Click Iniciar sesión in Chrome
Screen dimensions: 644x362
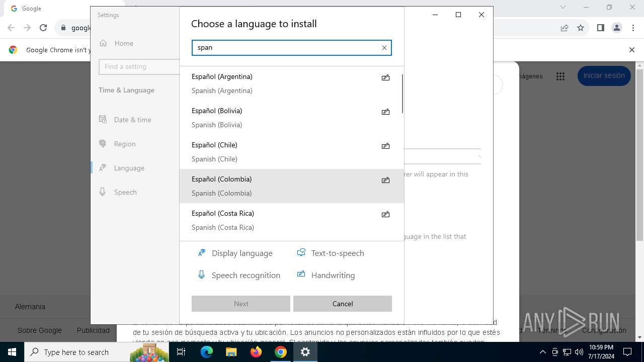604,75
